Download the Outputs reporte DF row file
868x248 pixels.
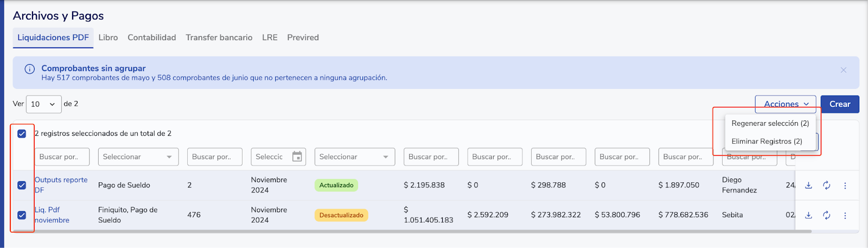point(808,186)
